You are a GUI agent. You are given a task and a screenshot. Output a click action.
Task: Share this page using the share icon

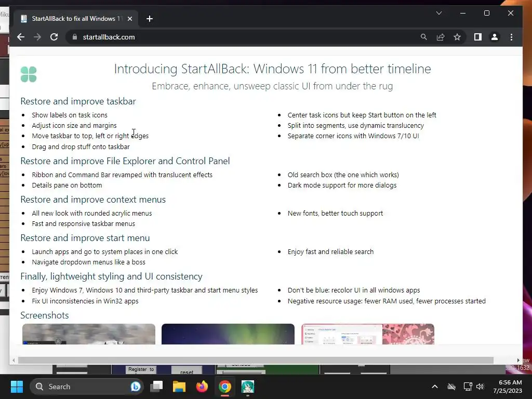click(x=441, y=37)
